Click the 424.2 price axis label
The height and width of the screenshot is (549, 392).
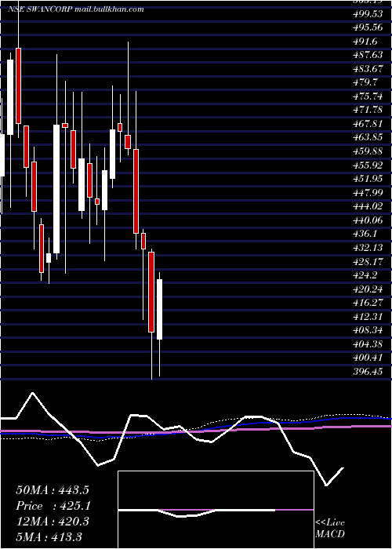(365, 274)
